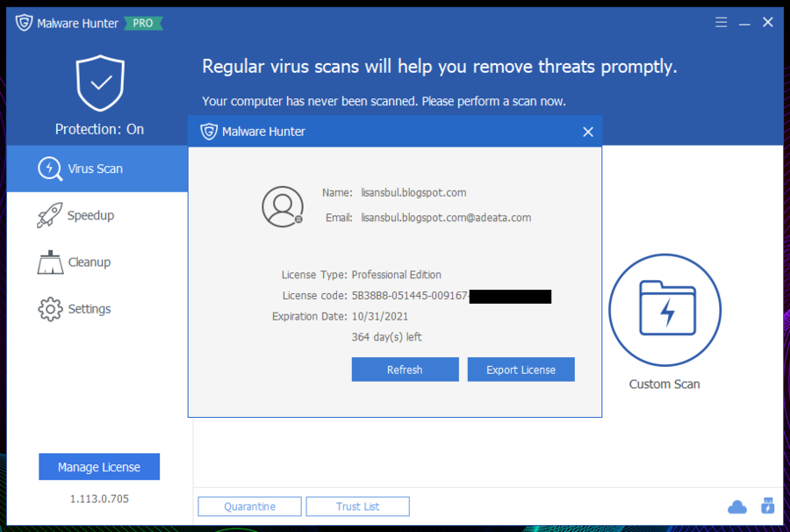
Task: Click the Settings gear icon
Action: (x=50, y=309)
